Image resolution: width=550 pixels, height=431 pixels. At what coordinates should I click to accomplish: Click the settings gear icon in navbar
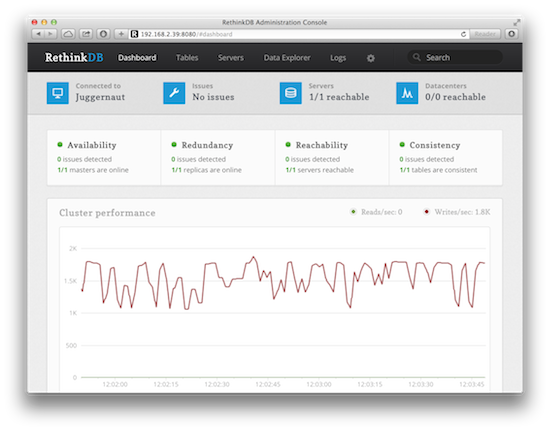tap(370, 58)
